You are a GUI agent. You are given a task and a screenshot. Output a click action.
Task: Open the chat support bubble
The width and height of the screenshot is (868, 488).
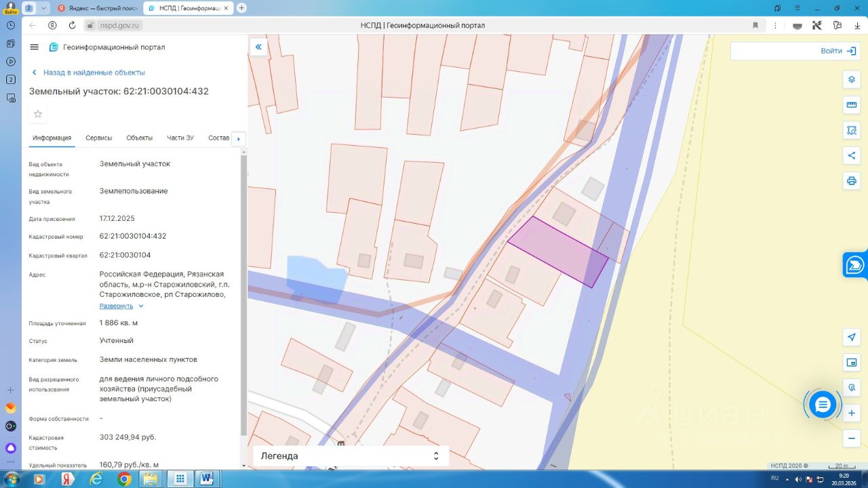coord(823,405)
